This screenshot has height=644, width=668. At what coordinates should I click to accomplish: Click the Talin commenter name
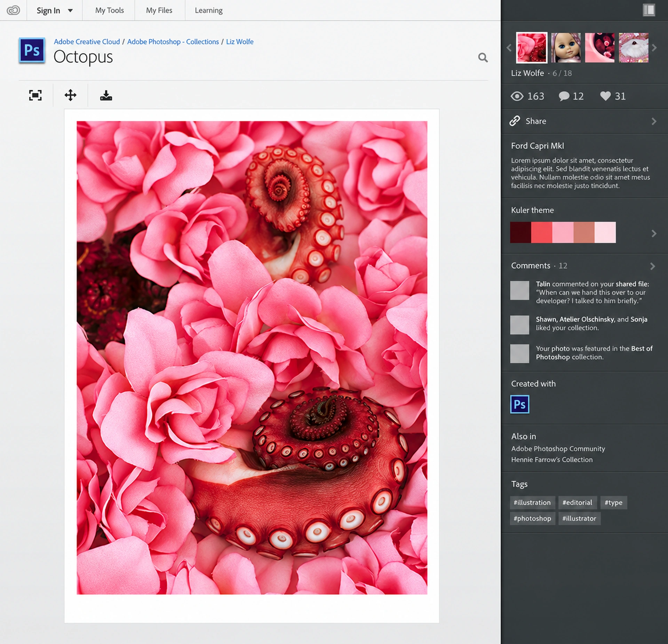(543, 284)
